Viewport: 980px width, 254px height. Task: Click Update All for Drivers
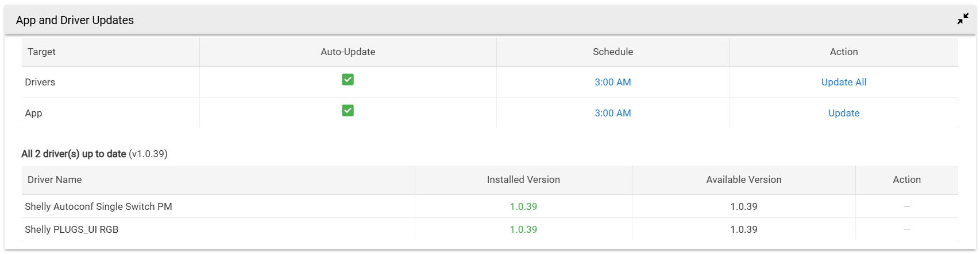843,82
